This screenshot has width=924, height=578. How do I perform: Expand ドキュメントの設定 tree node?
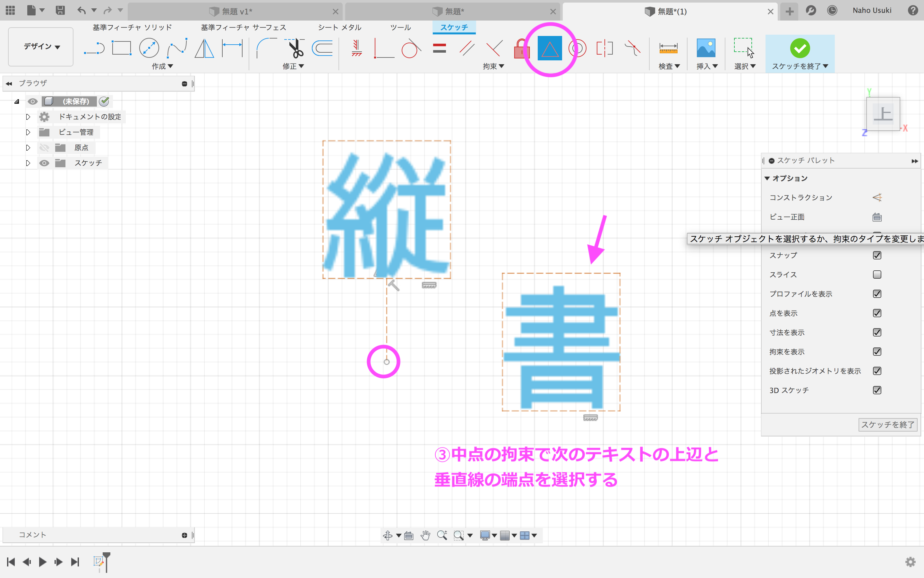pyautogui.click(x=28, y=117)
